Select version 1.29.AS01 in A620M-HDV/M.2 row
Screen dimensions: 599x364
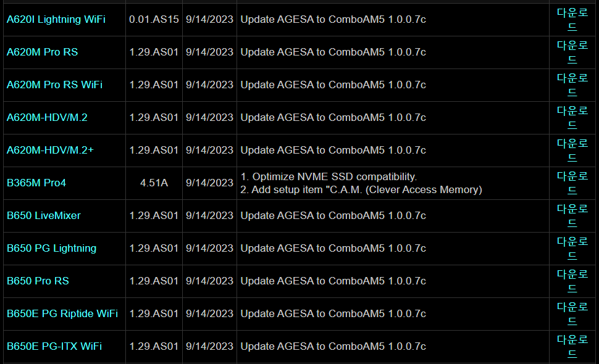[x=154, y=117]
